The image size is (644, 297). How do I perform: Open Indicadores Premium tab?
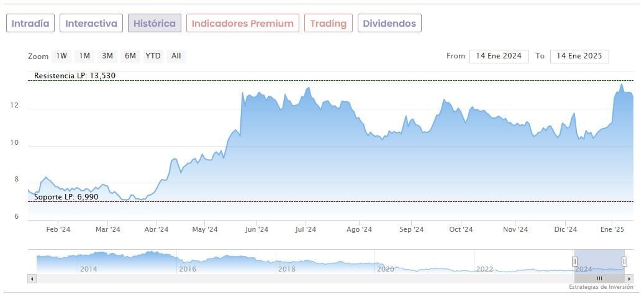[x=242, y=24]
